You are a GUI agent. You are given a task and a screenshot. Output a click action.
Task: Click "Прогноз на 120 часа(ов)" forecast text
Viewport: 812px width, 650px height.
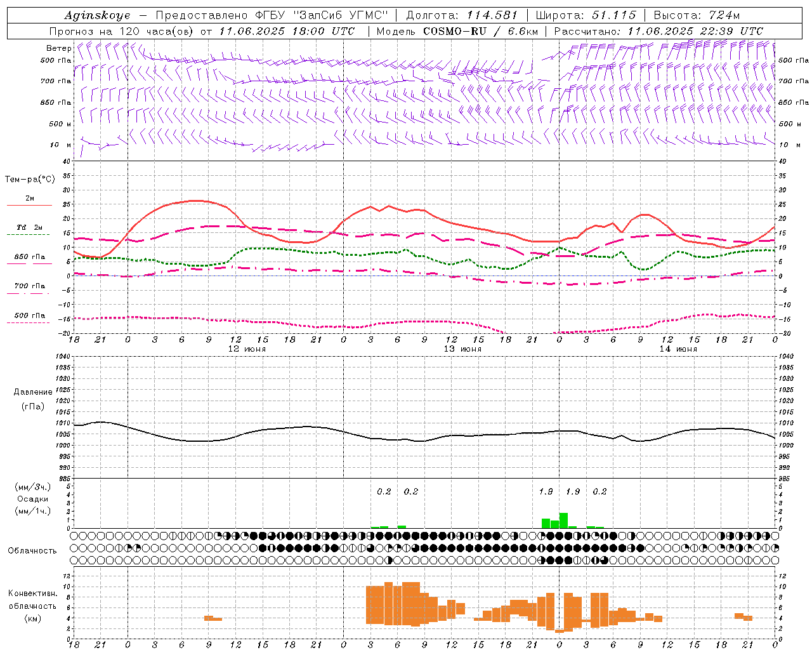pos(122,31)
